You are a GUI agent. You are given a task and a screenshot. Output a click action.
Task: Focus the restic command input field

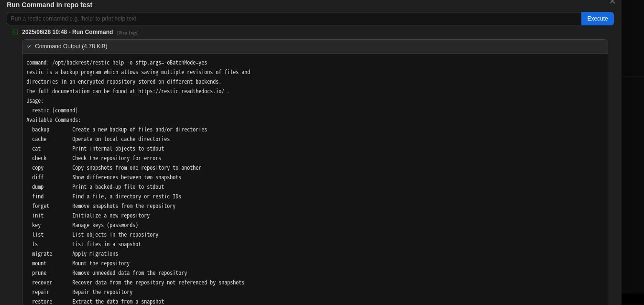click(294, 19)
